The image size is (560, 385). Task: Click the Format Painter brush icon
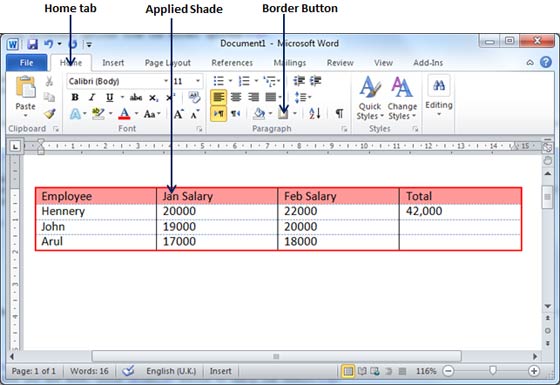(x=50, y=114)
